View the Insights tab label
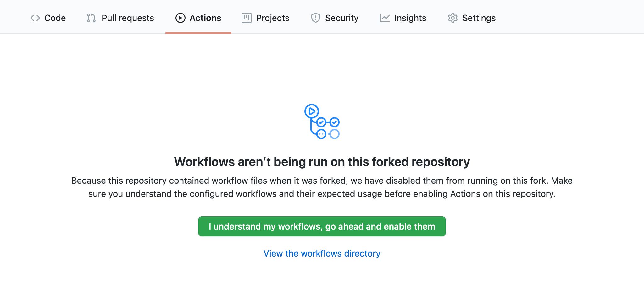Viewport: 644px width, 281px height. (x=410, y=18)
